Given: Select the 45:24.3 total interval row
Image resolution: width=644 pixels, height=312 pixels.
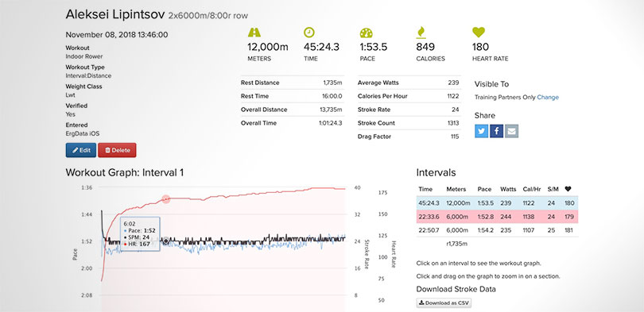Looking at the screenshot, I should click(x=497, y=203).
